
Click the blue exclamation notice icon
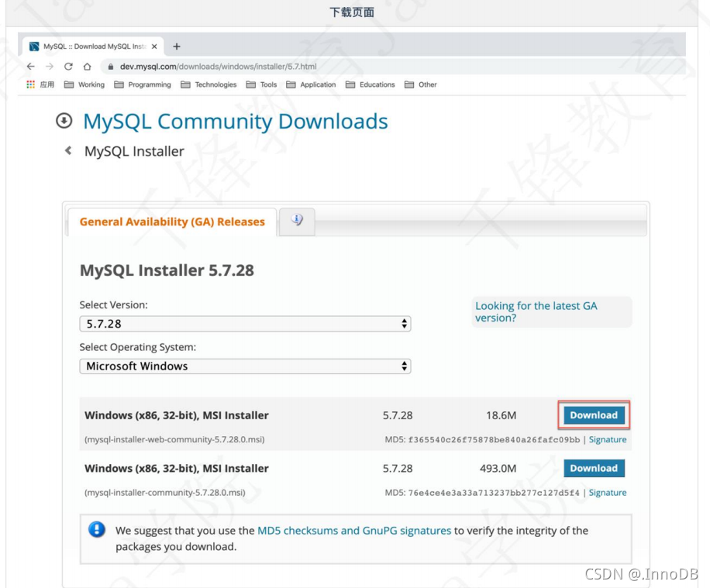96,529
